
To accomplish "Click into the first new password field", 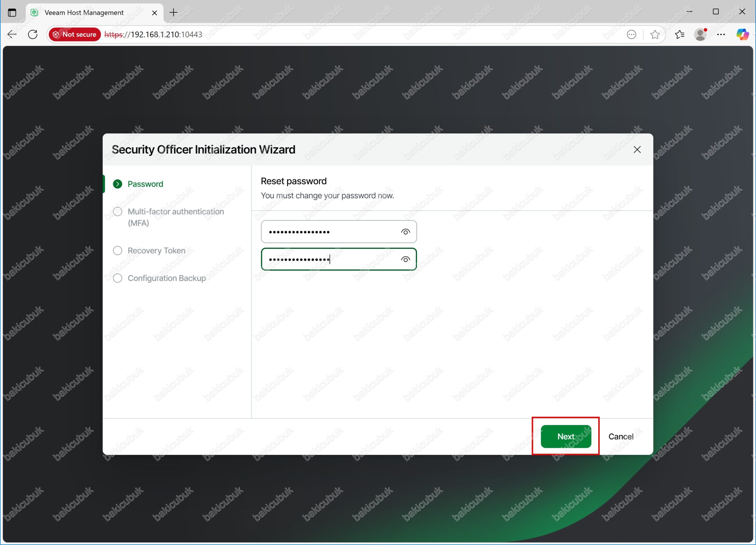I will coord(339,231).
